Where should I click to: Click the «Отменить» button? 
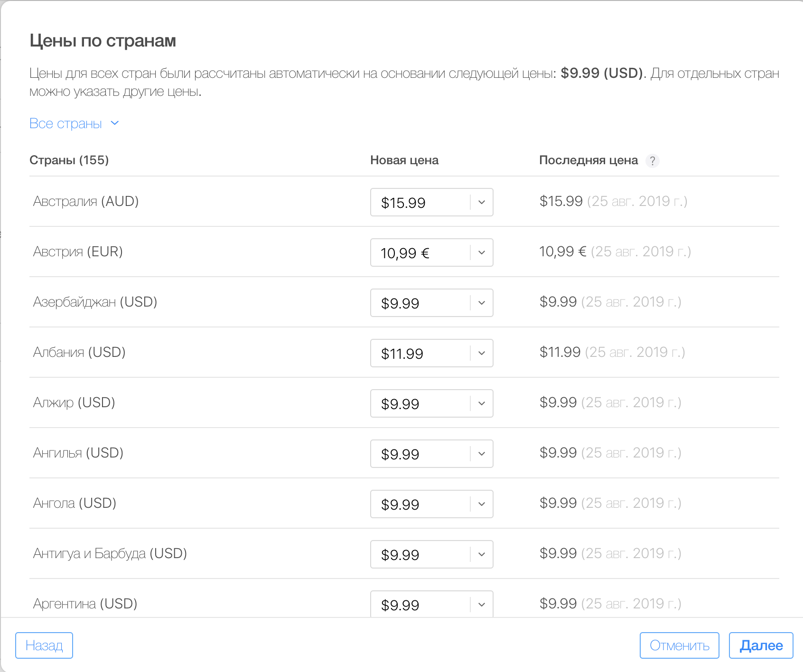click(x=680, y=645)
